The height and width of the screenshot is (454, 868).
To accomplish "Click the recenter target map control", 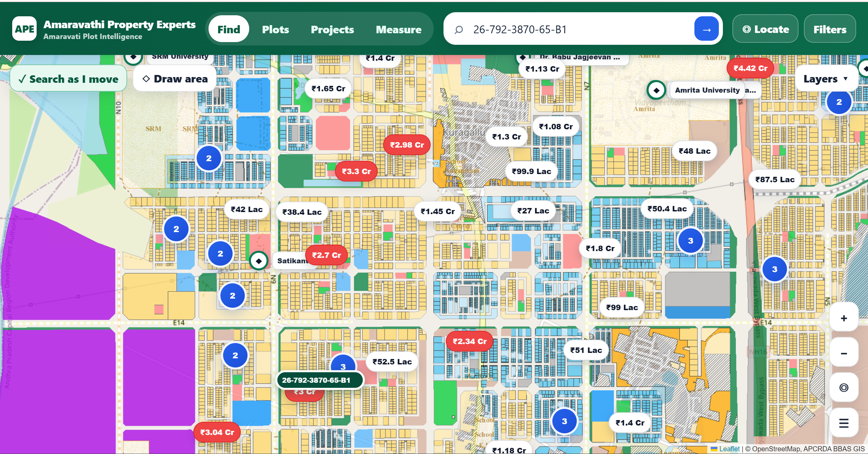I will 844,387.
